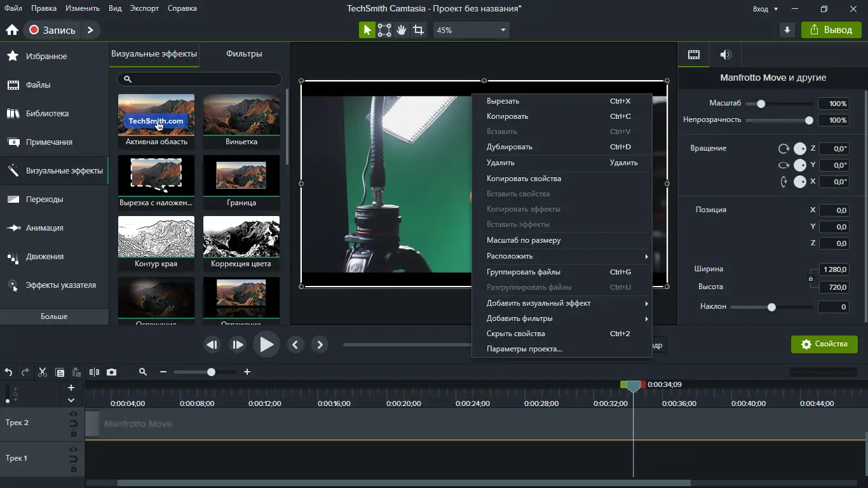Toggle visibility eye for Трек 2
Image resolution: width=868 pixels, height=488 pixels.
pyautogui.click(x=74, y=414)
